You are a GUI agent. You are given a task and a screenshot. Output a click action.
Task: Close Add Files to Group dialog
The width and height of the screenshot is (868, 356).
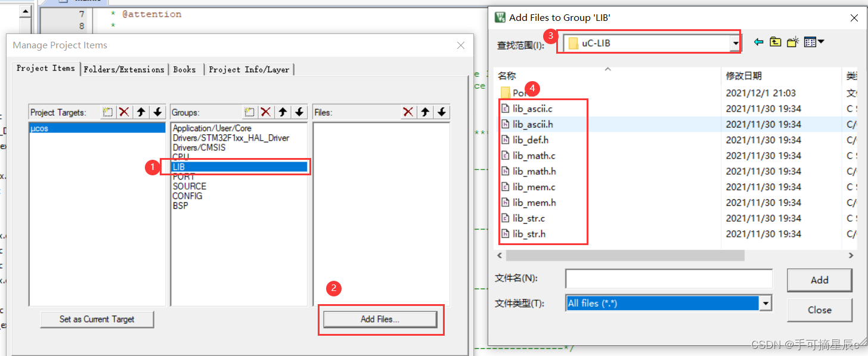click(854, 18)
